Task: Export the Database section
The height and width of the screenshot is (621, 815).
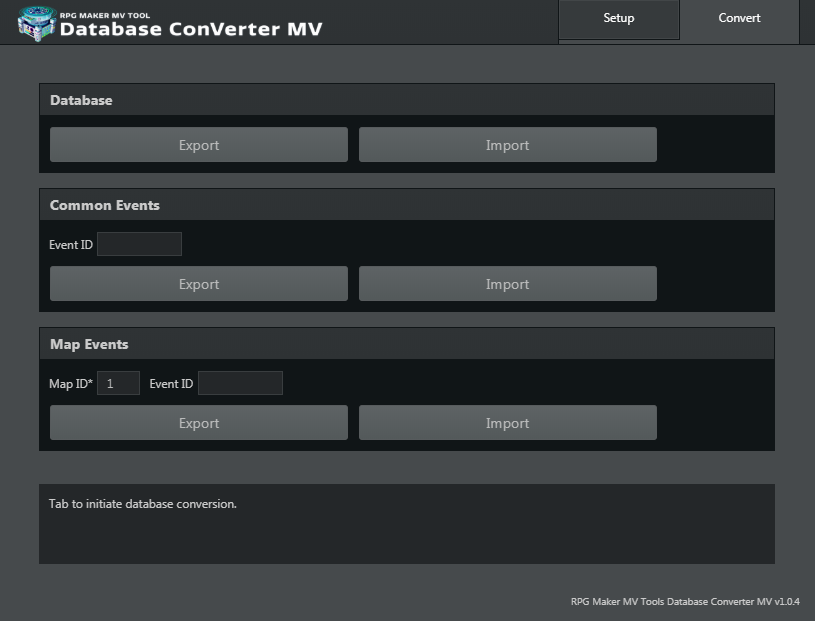Action: tap(199, 144)
